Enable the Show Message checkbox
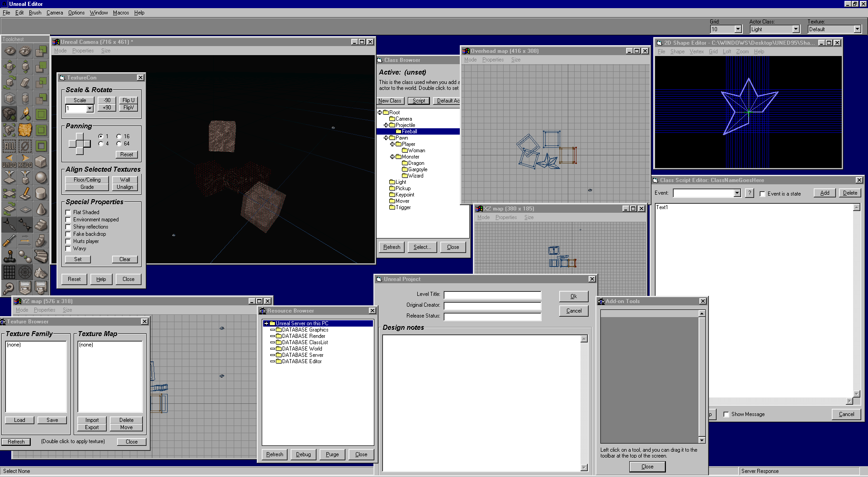868x477 pixels. tap(726, 414)
